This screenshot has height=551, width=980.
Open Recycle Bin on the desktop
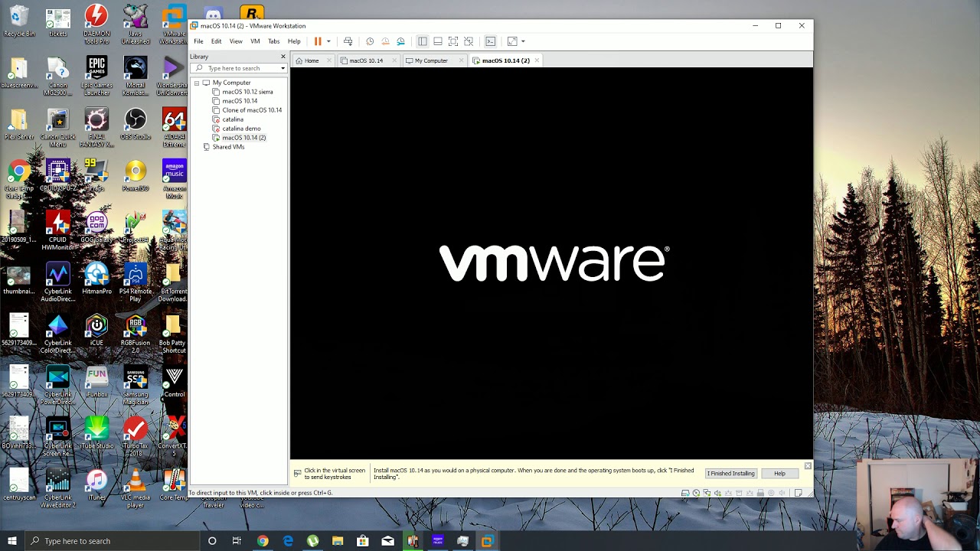[x=19, y=21]
